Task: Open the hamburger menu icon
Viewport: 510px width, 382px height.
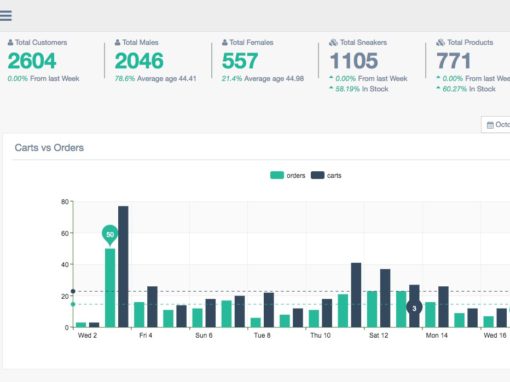Action: [5, 15]
